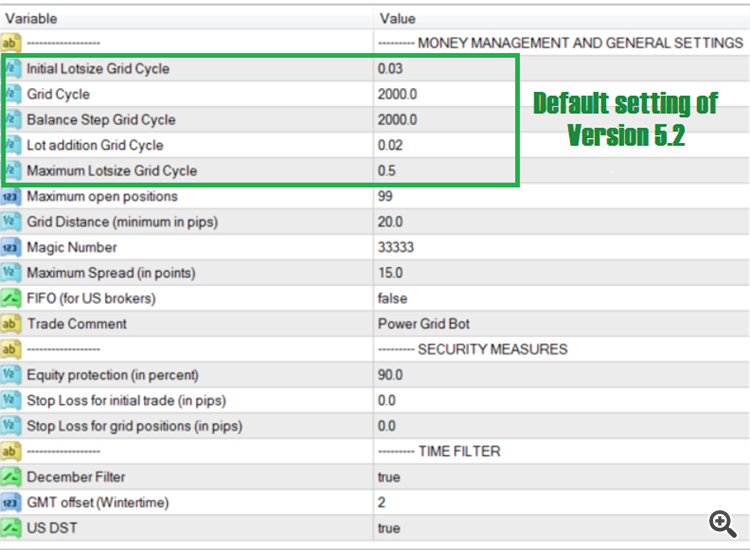
Task: Select the Grid Distance (minimum in pips) label
Action: 122,222
